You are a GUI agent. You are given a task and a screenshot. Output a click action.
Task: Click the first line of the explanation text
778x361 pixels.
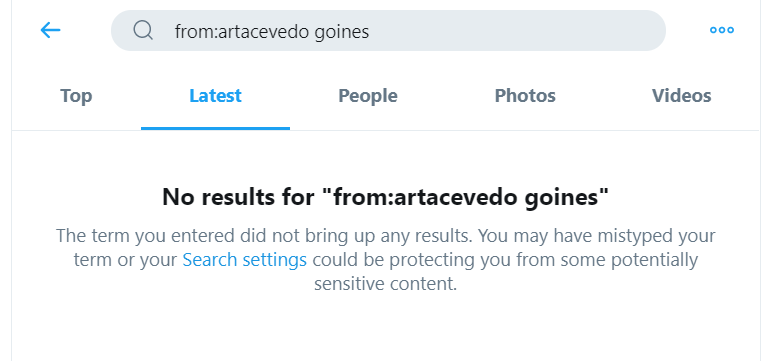(x=386, y=236)
